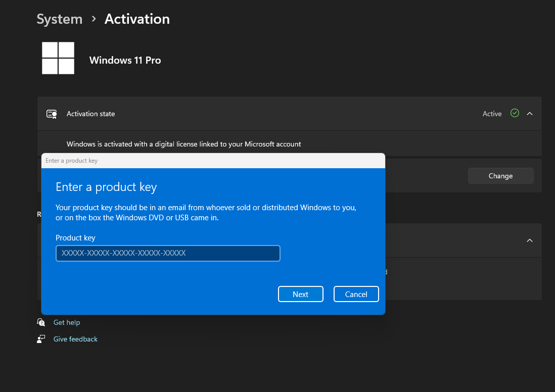Click the product key instructions paragraph
This screenshot has height=392, width=555.
(x=206, y=213)
